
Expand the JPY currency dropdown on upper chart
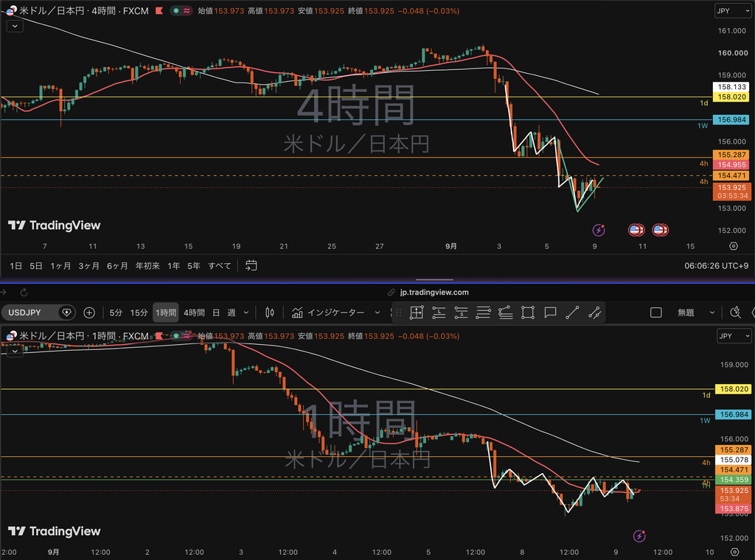(x=733, y=10)
